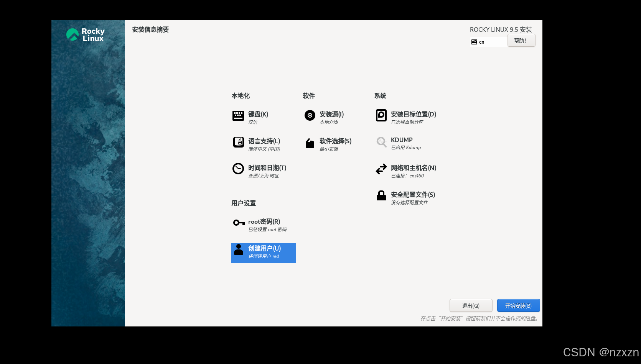Click the 软件 section heading
Screen dimensions: 641x364
[x=309, y=96]
